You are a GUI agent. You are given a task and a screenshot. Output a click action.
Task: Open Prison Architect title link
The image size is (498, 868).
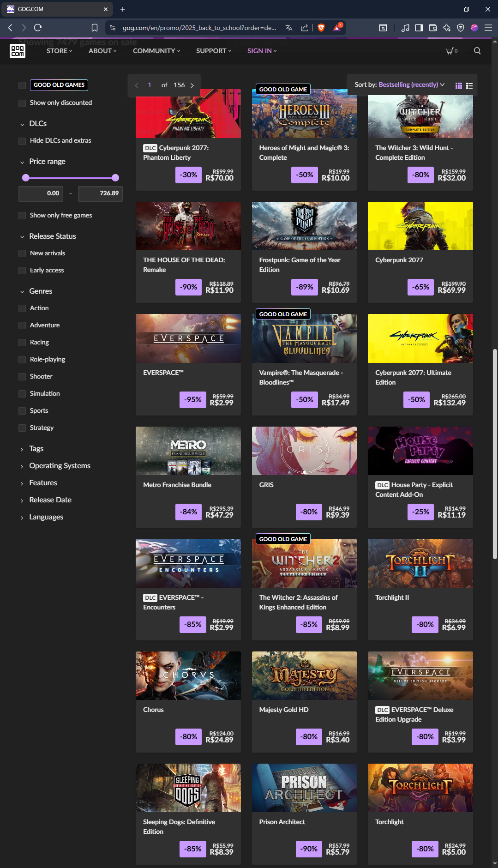pos(282,822)
